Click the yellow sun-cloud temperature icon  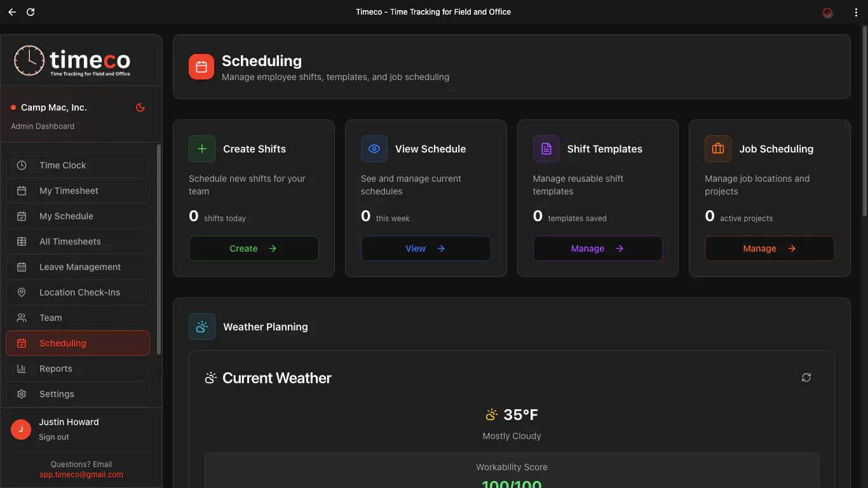point(491,415)
